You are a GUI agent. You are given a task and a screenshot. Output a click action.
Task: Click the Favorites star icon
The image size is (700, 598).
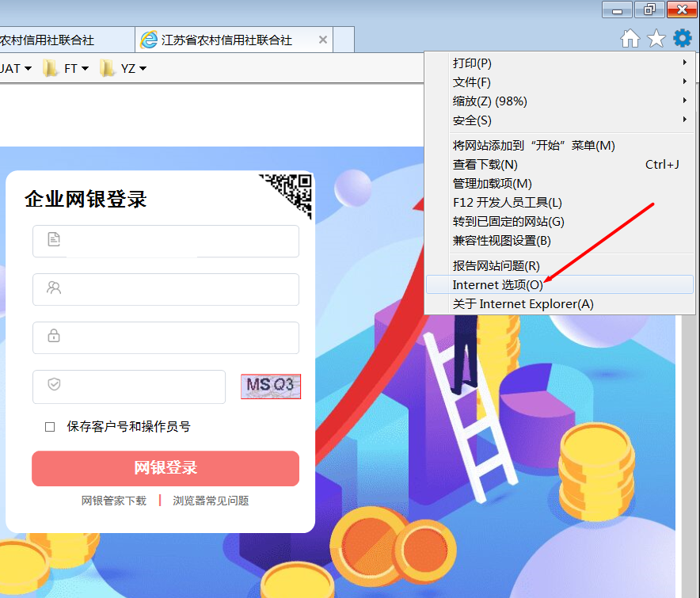[x=656, y=38]
